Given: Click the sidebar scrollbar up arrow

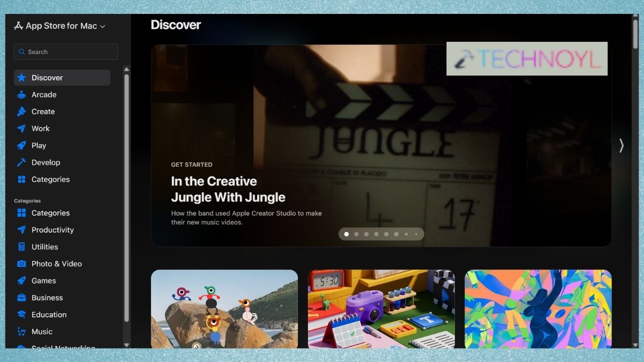Looking at the screenshot, I should (127, 69).
